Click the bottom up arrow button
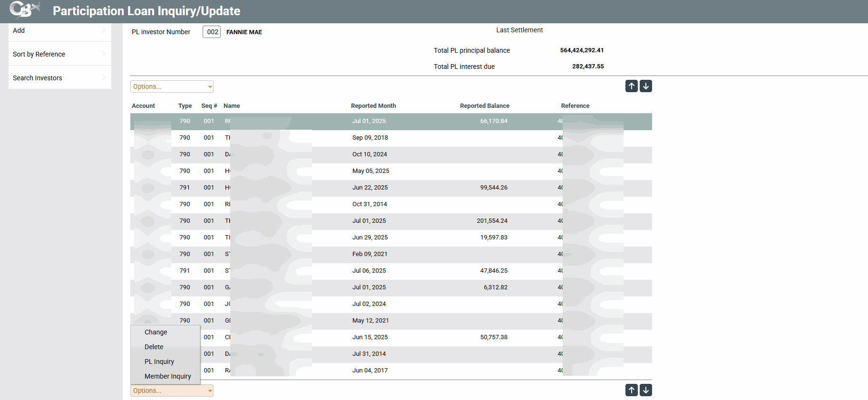Screen dimensions: 868x400 pyautogui.click(x=631, y=390)
